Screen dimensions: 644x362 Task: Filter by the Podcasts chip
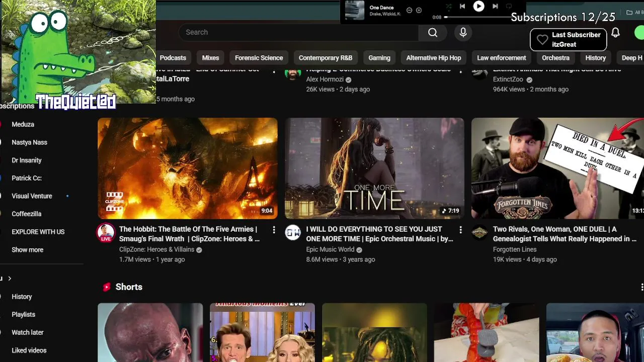tap(173, 58)
